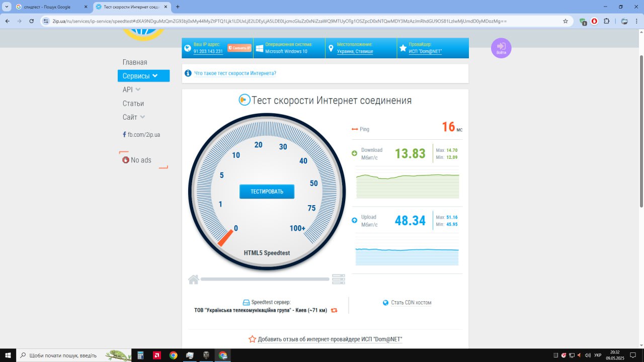Image resolution: width=644 pixels, height=362 pixels.
Task: Click the Windows logo icon in info bar
Action: tap(260, 48)
